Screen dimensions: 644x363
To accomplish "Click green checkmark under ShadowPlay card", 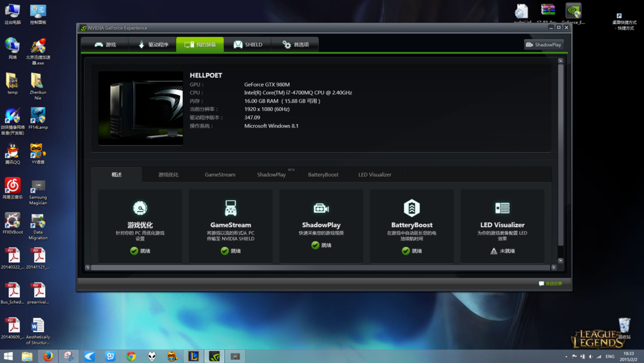I will pyautogui.click(x=315, y=245).
